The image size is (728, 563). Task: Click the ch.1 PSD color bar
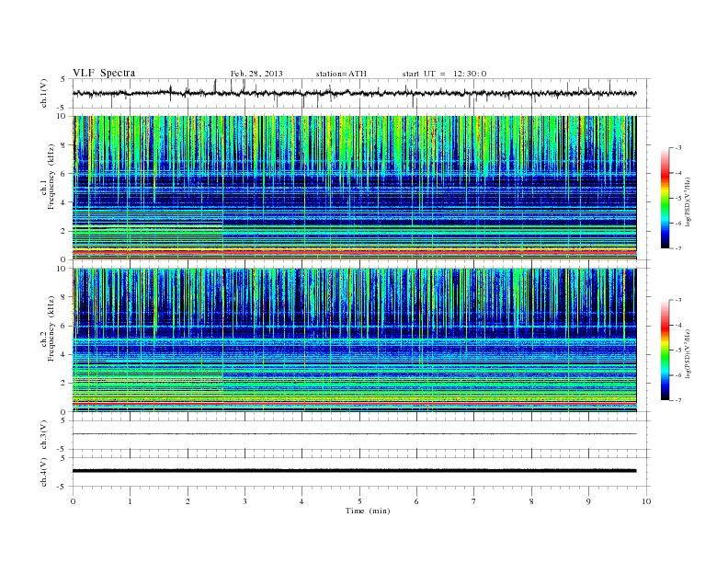665,198
